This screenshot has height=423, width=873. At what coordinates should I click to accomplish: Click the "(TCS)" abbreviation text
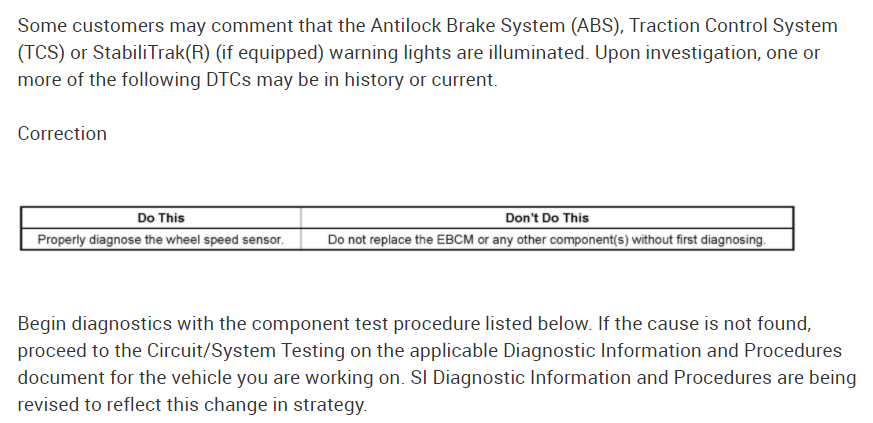(43, 53)
